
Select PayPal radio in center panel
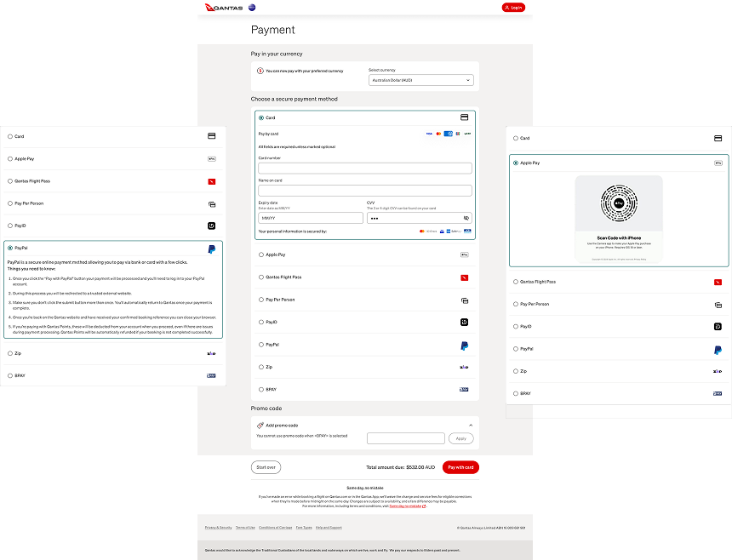261,345
